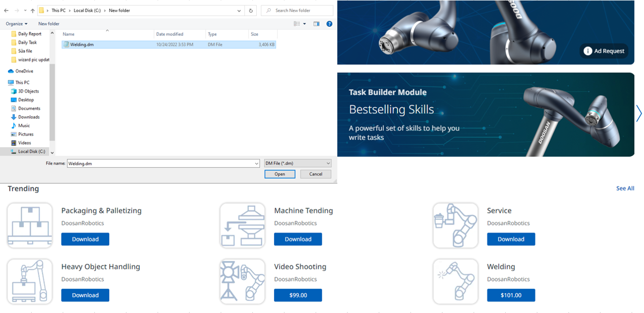Open the Welding module title
The height and width of the screenshot is (313, 644).
pyautogui.click(x=501, y=267)
